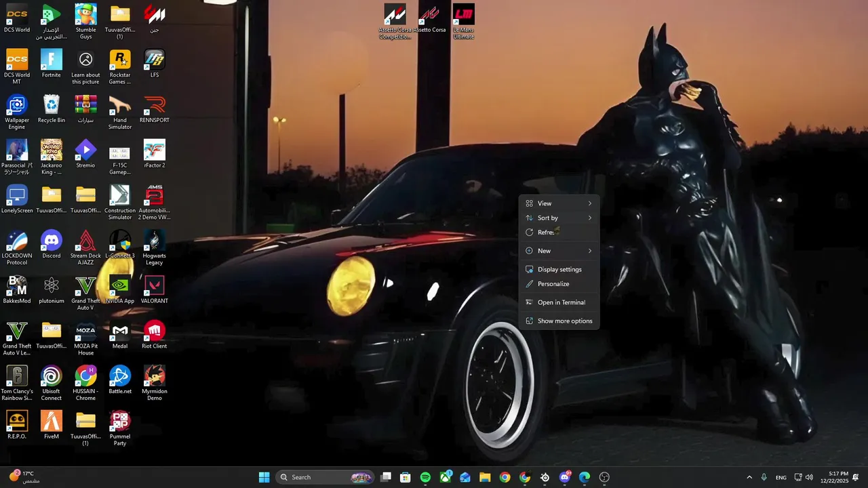Launch Ubisoft Connect from the desktop
Viewport: 868px width, 488px height.
(x=52, y=383)
